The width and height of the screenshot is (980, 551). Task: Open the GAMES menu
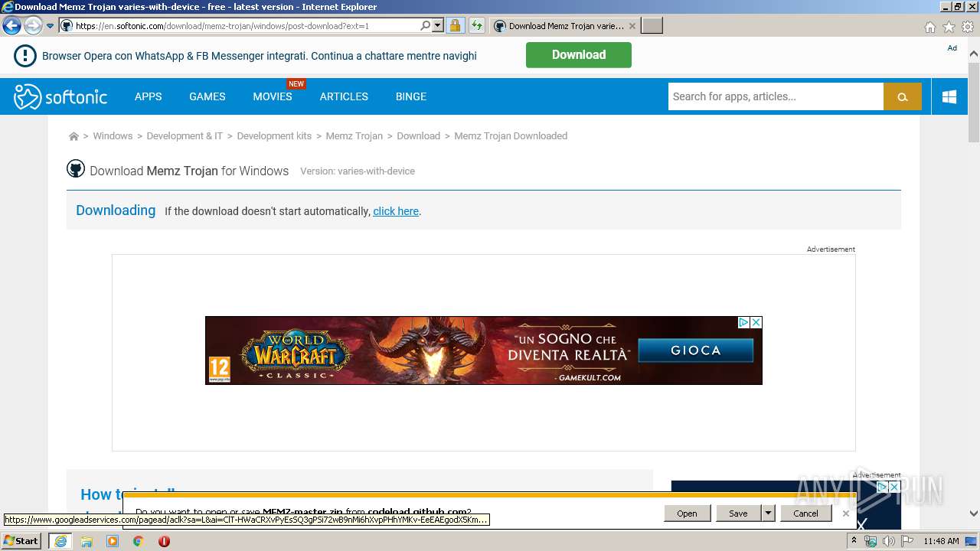[x=207, y=96]
